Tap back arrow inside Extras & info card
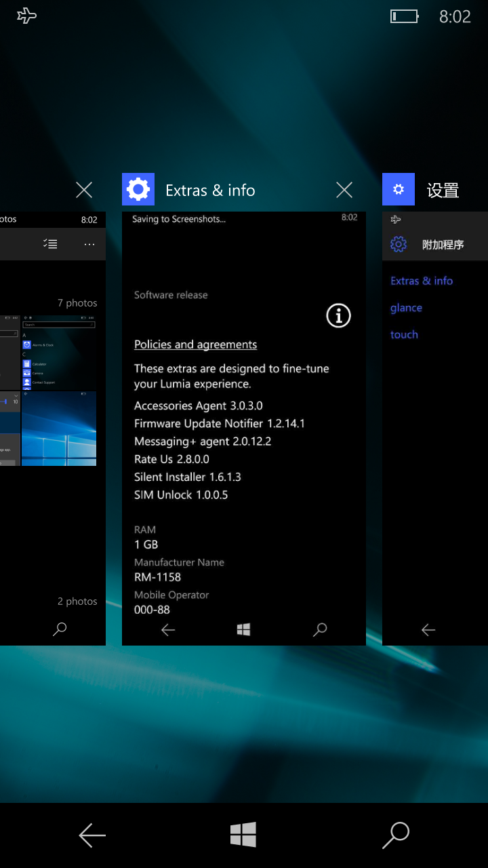 click(168, 630)
